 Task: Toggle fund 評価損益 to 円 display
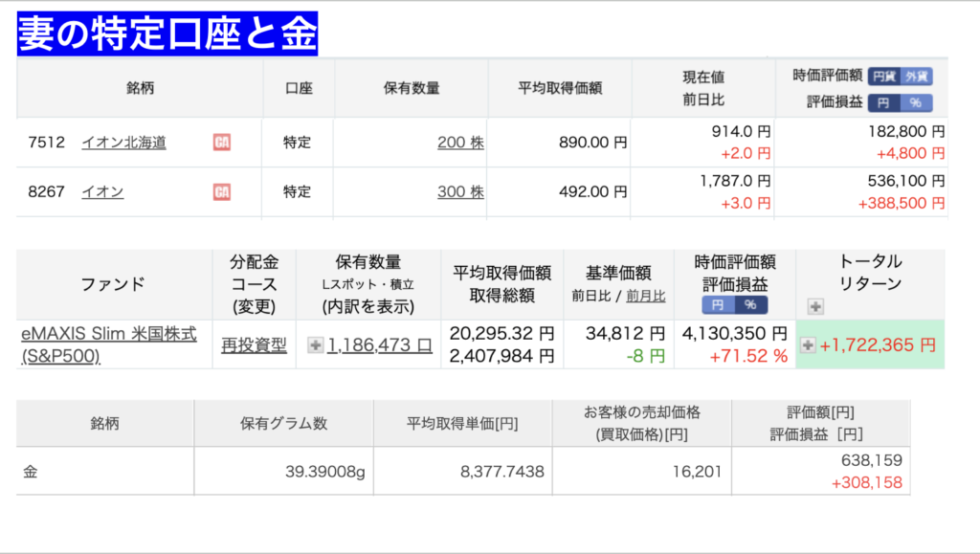point(718,304)
